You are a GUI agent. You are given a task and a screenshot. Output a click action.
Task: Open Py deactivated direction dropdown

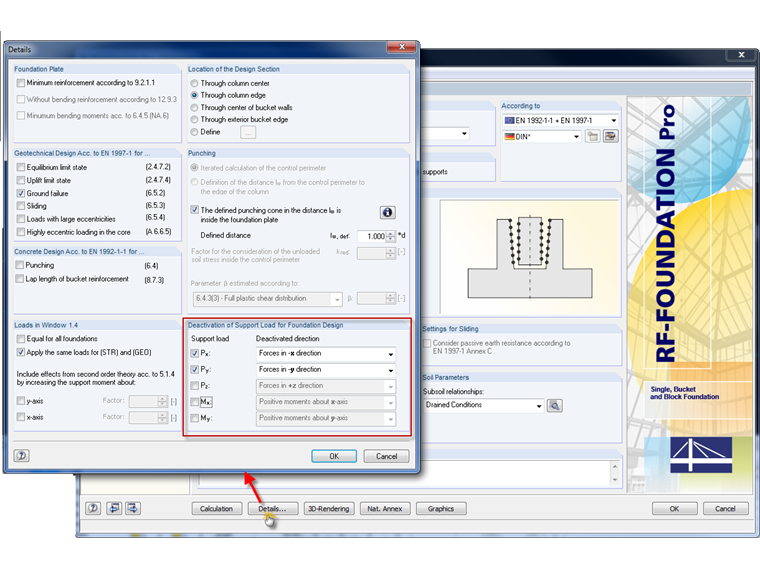[326, 370]
